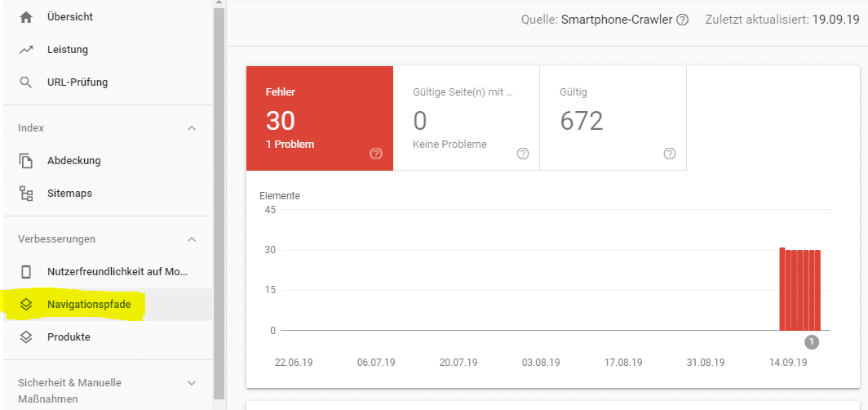Click the Übersicht home icon
Image resolution: width=868 pixels, height=410 pixels.
point(25,17)
